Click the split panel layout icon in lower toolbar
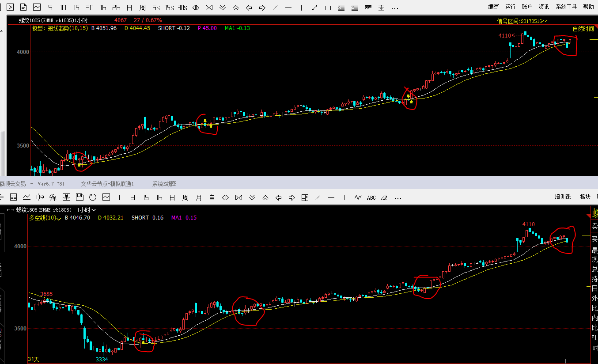Viewport: 598px width, 364px height. tap(305, 197)
